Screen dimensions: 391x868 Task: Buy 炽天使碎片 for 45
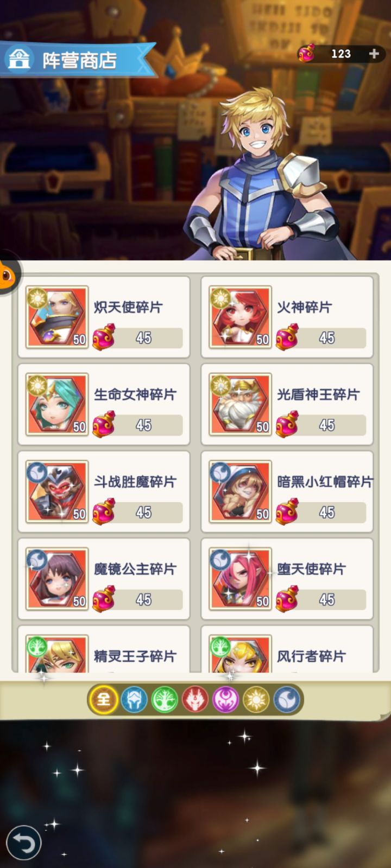[137, 338]
